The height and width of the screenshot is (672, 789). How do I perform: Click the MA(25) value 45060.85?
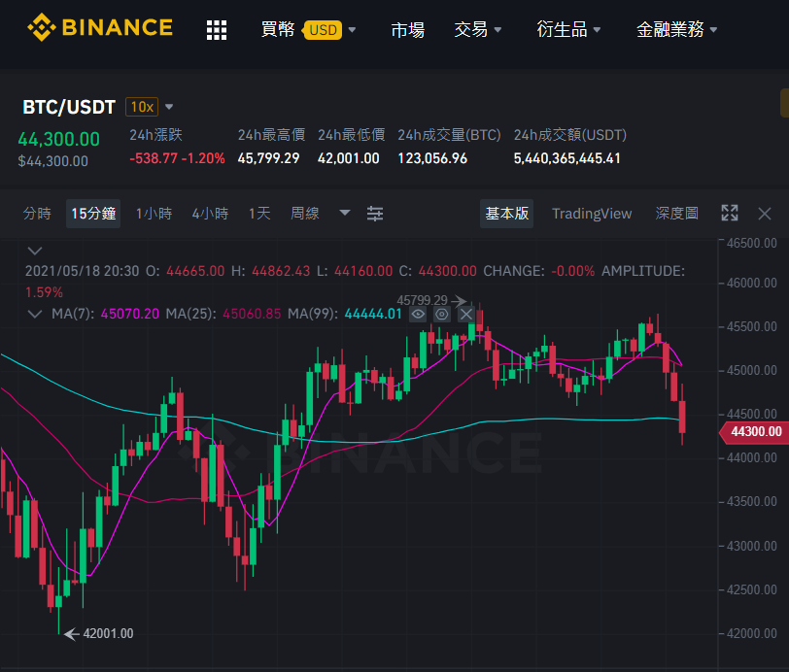click(252, 314)
